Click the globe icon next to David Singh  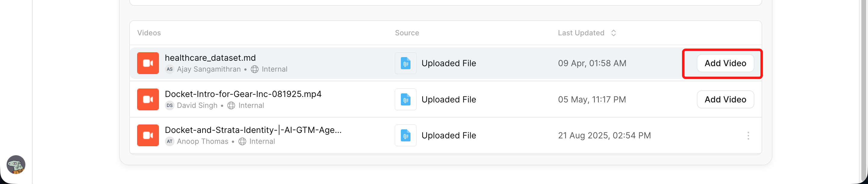(x=231, y=106)
